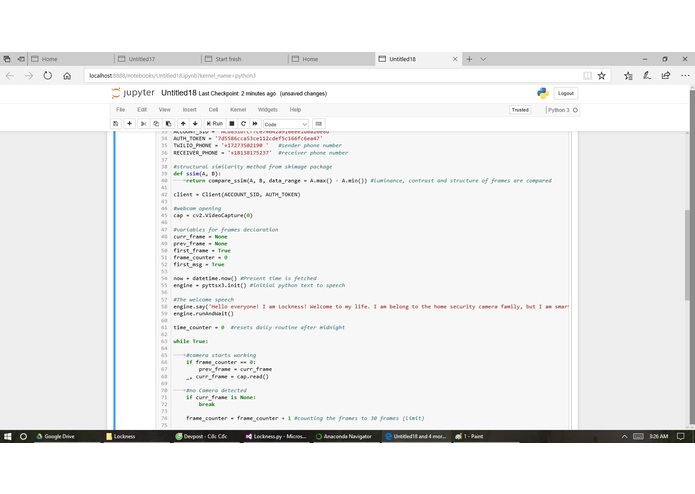The height and width of the screenshot is (494, 695).
Task: Switch to the Untitled17 browser tab
Action: [x=157, y=59]
